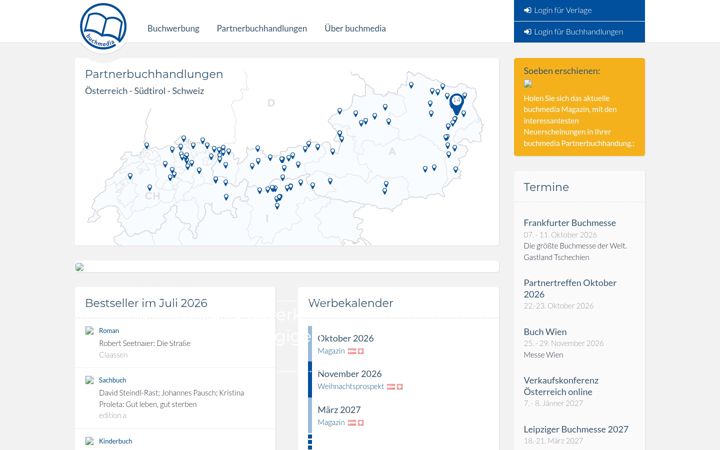Open the Über buchmedia menu item
The width and height of the screenshot is (720, 450).
point(355,28)
